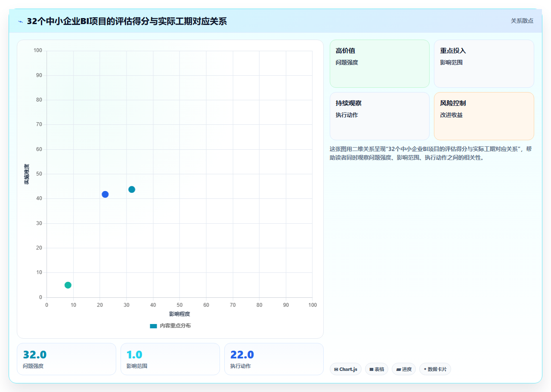Toggle the 内容重点分布 legend item

click(x=170, y=326)
